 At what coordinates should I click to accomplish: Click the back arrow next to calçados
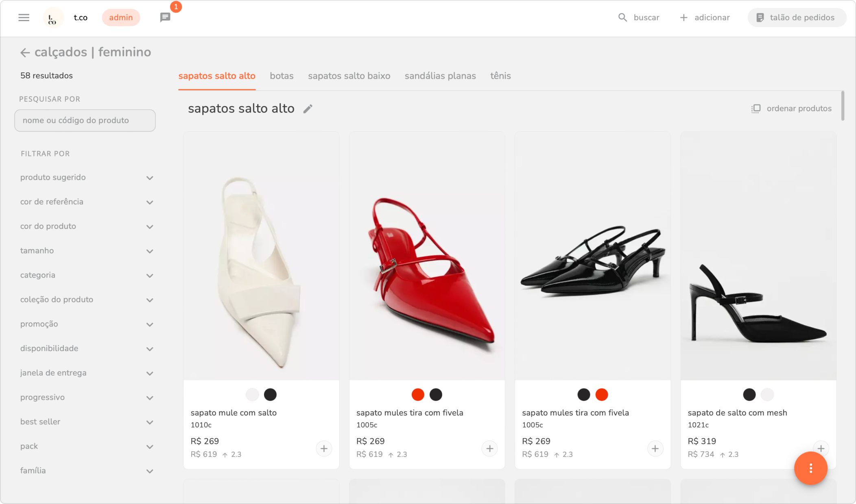point(25,52)
